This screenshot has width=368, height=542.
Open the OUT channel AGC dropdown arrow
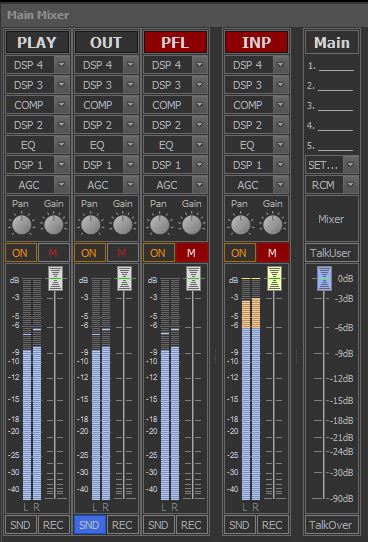(x=131, y=185)
